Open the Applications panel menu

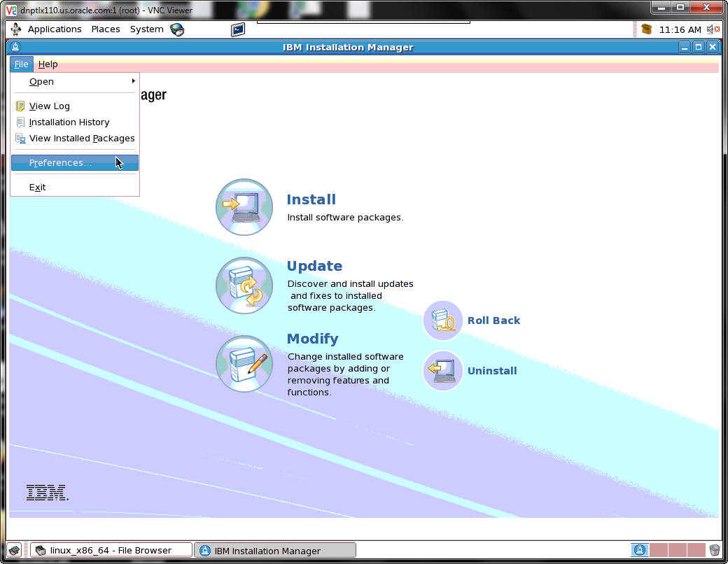tap(55, 29)
